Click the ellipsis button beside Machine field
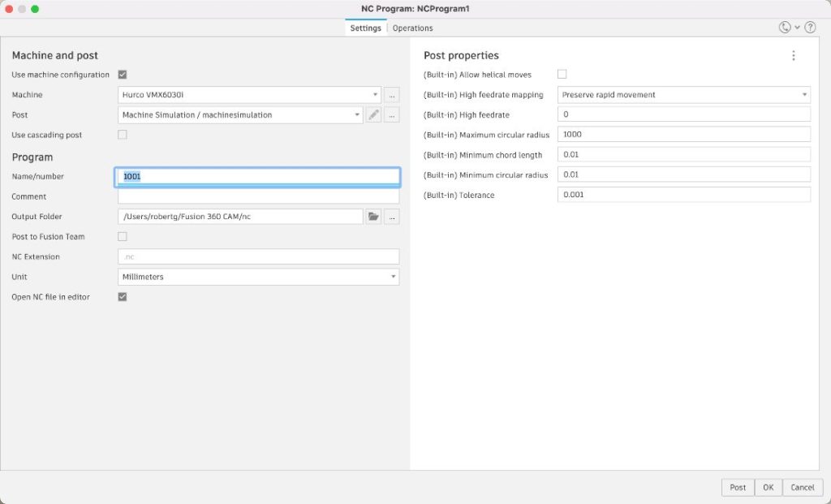 point(392,95)
